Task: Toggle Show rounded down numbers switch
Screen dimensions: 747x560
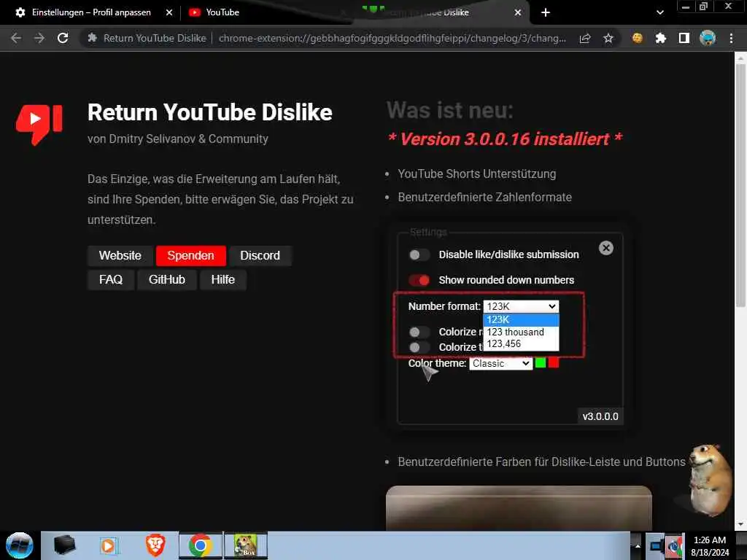Action: (419, 280)
